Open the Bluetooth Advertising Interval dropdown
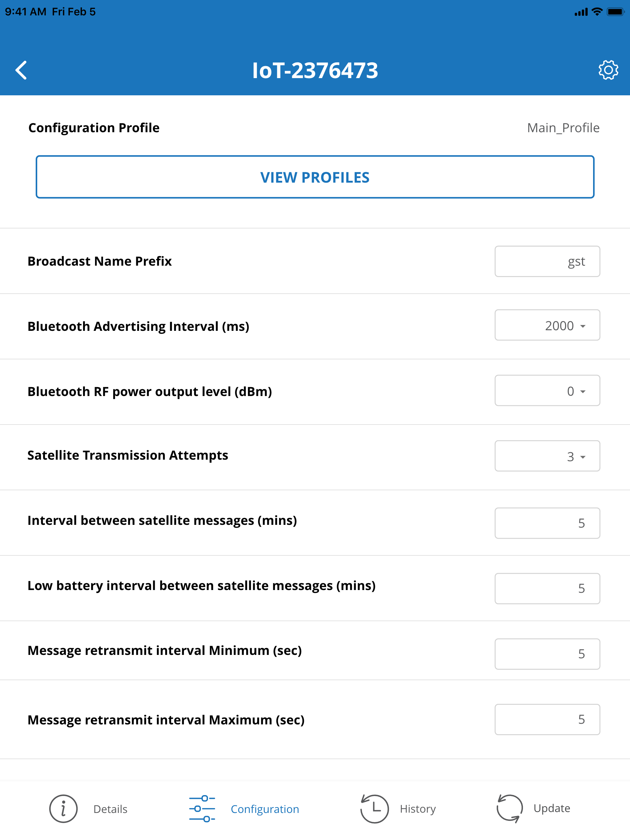 547,325
